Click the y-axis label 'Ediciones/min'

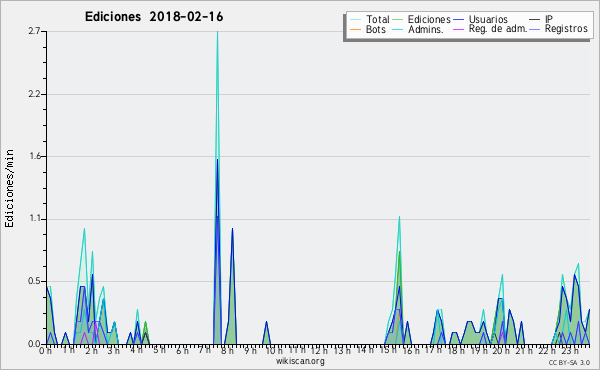9,188
